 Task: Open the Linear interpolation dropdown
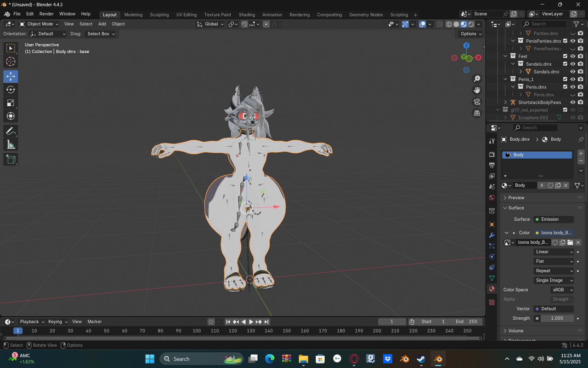554,252
